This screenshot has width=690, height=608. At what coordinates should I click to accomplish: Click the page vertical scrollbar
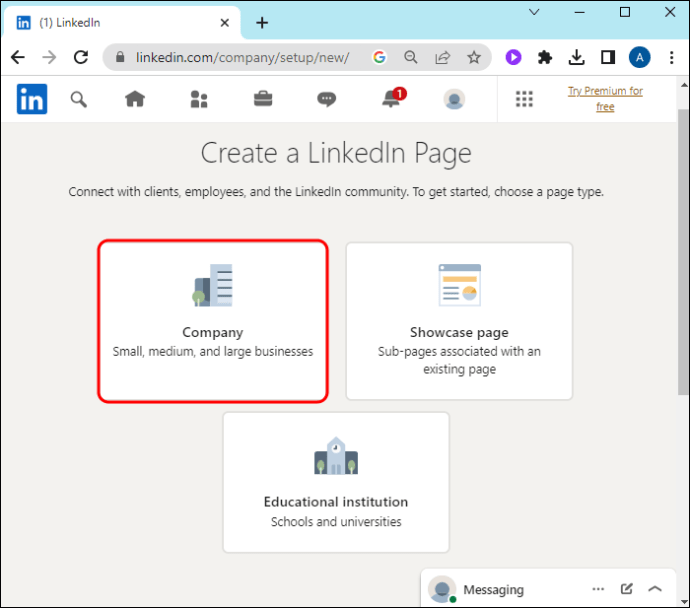(683, 252)
